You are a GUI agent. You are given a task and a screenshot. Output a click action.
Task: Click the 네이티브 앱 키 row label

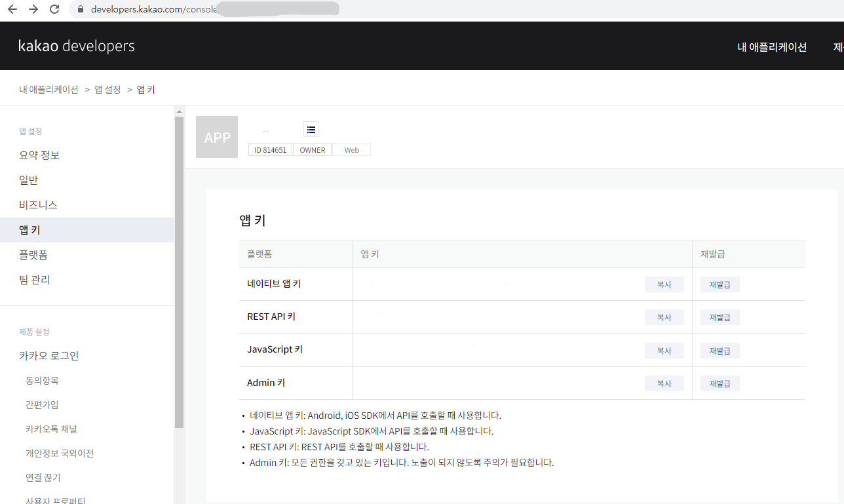click(x=274, y=284)
